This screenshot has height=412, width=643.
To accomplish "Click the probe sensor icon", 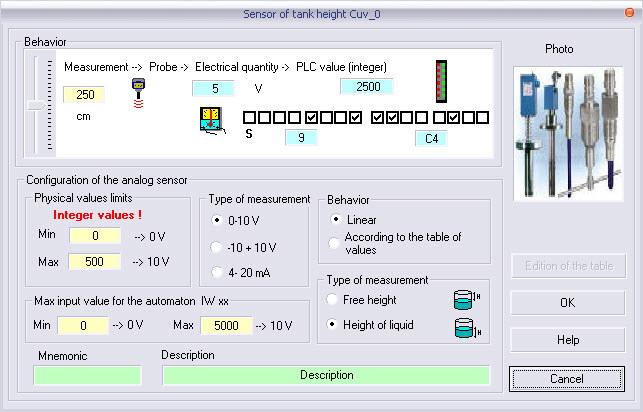I will (x=139, y=92).
